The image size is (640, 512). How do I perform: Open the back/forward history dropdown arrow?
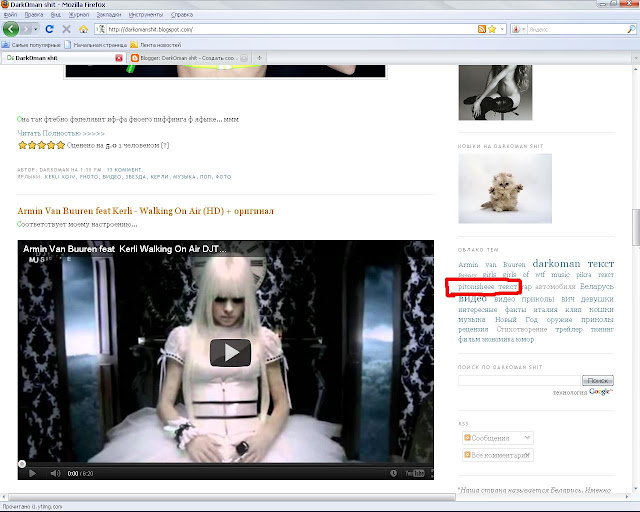36,29
